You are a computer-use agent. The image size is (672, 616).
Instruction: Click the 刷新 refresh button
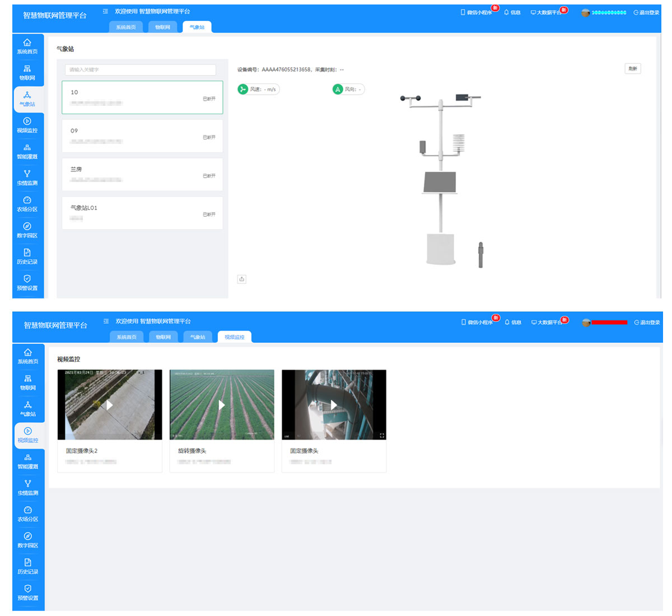coord(632,69)
